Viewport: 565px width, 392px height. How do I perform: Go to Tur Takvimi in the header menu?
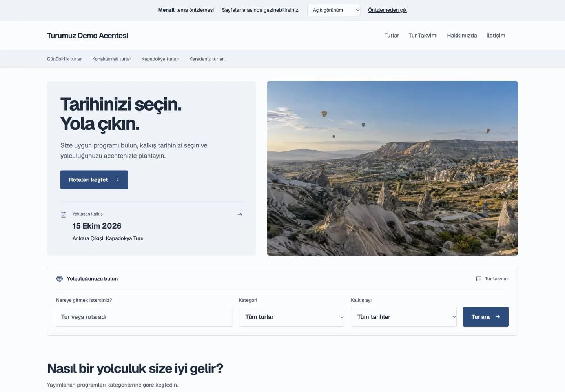(423, 35)
